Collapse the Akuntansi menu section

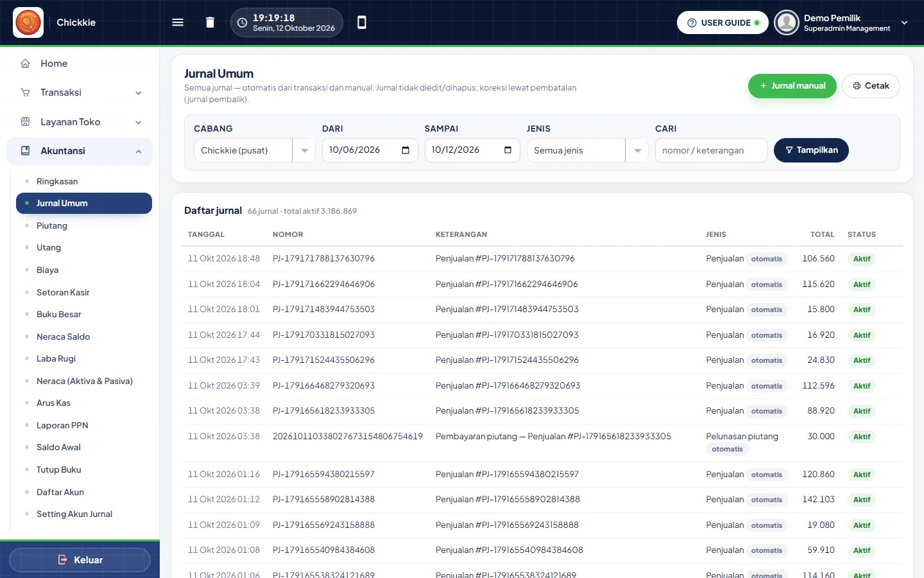point(139,152)
